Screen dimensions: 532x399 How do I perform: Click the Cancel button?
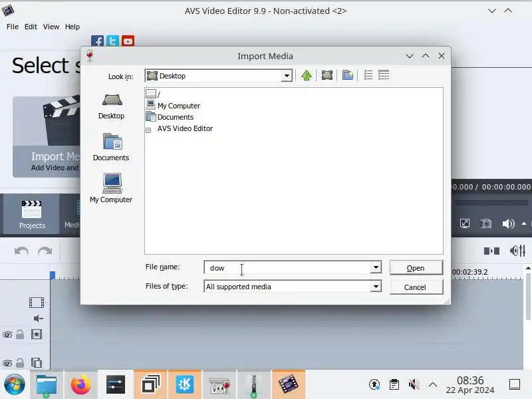click(x=416, y=287)
